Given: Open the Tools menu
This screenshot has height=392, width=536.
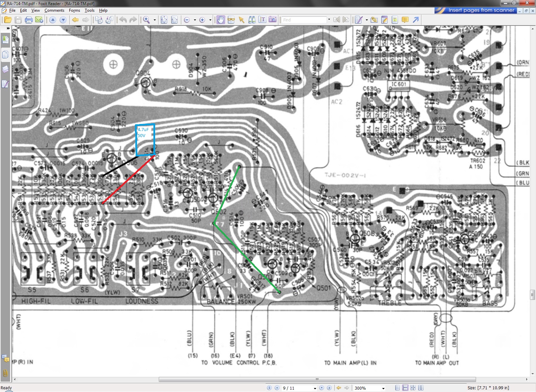Looking at the screenshot, I should click(89, 10).
